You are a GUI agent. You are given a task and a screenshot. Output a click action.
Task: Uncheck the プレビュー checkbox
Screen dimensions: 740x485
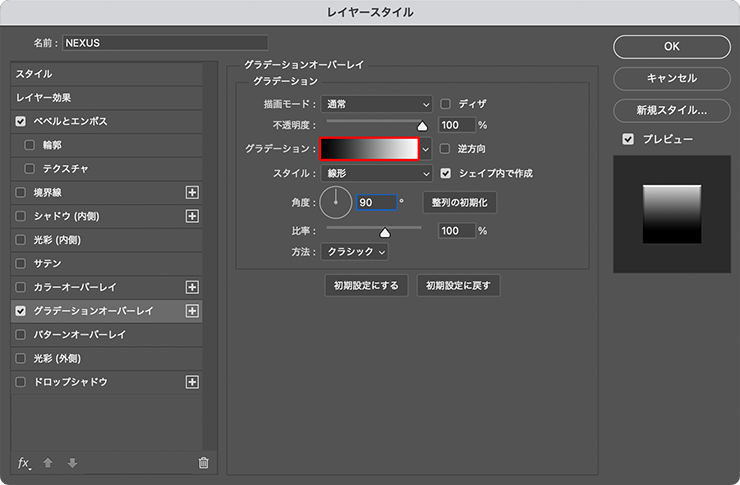tap(627, 139)
